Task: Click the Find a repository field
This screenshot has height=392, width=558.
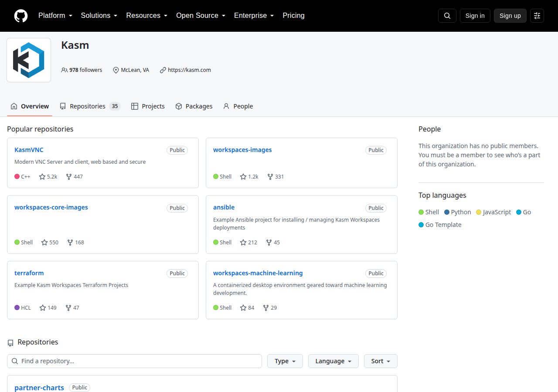Action: [x=134, y=361]
